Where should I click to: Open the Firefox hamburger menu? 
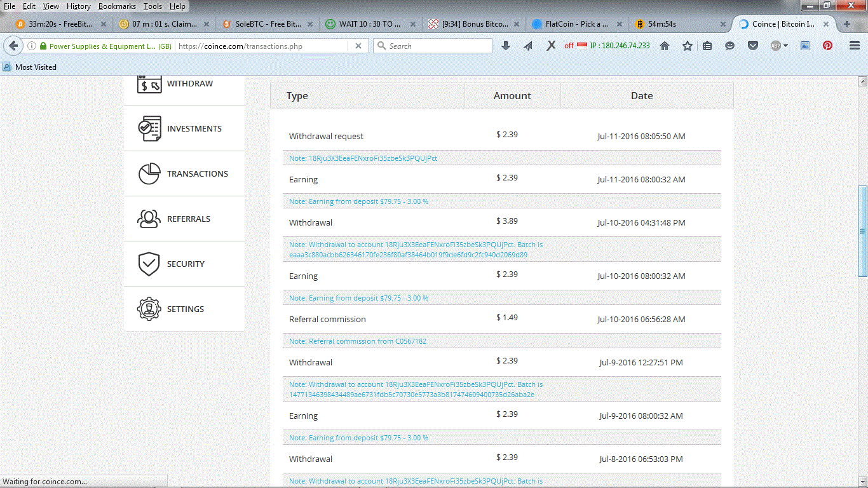[855, 46]
